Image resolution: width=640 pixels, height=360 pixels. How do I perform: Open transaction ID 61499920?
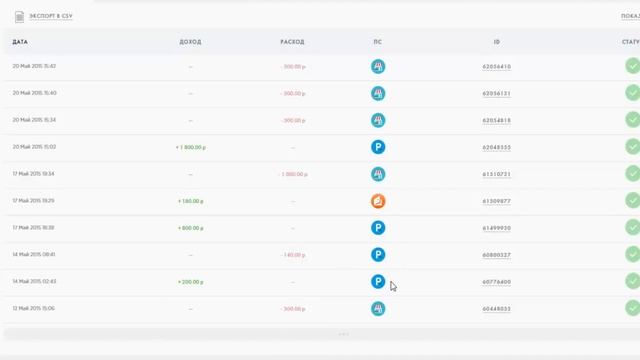point(496,228)
